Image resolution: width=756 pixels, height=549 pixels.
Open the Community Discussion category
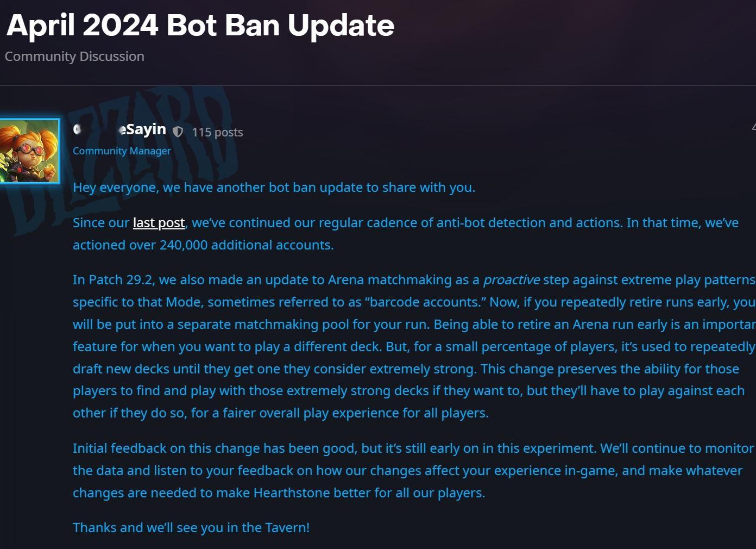74,57
